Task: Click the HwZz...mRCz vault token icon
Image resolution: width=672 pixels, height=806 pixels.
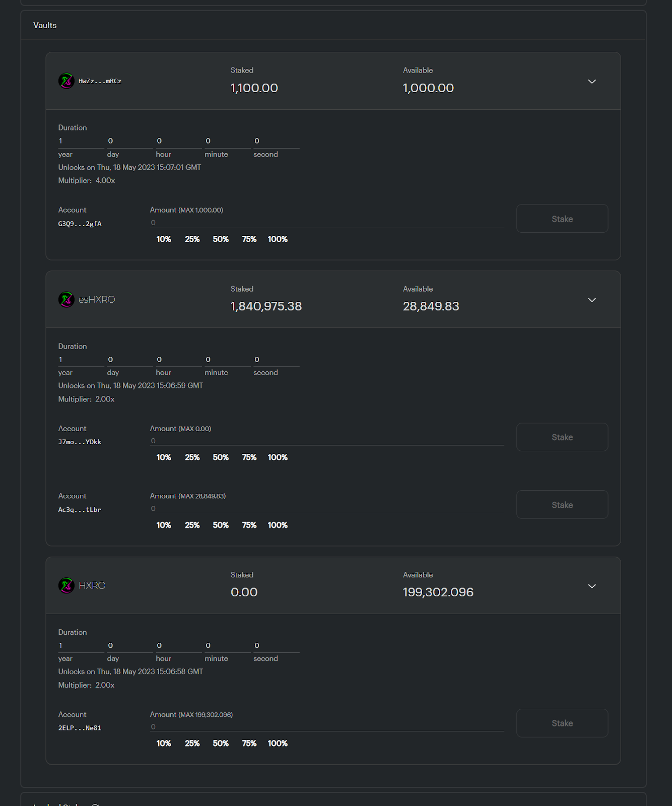Action: [x=66, y=81]
